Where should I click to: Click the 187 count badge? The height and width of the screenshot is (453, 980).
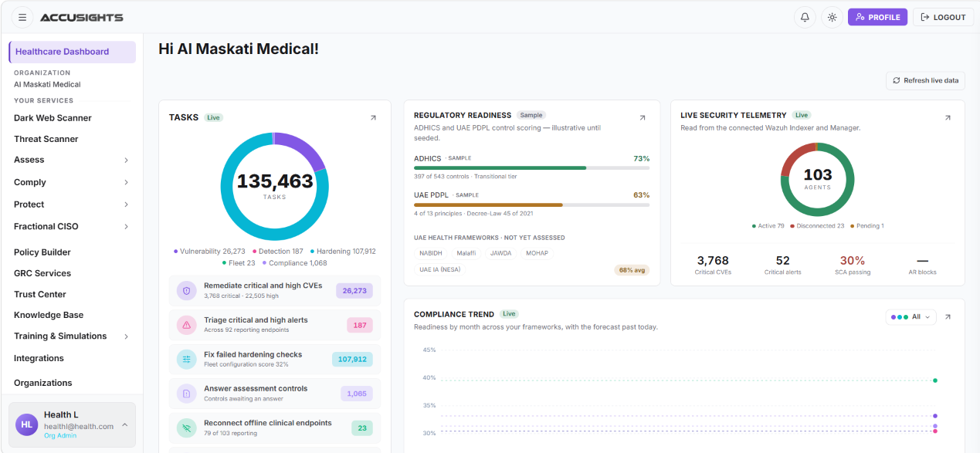point(360,325)
